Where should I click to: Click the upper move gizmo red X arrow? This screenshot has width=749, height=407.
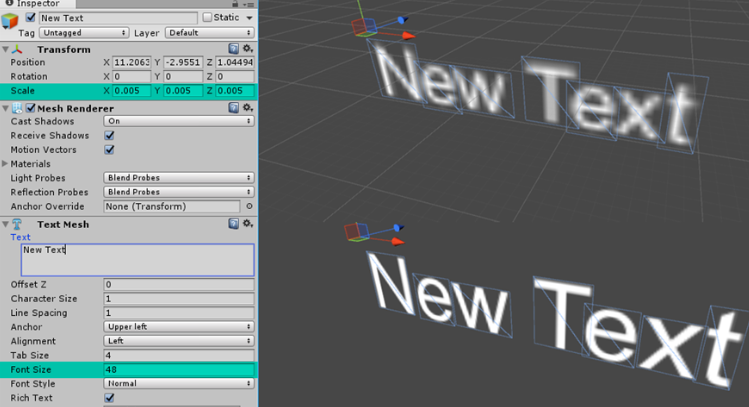[407, 36]
